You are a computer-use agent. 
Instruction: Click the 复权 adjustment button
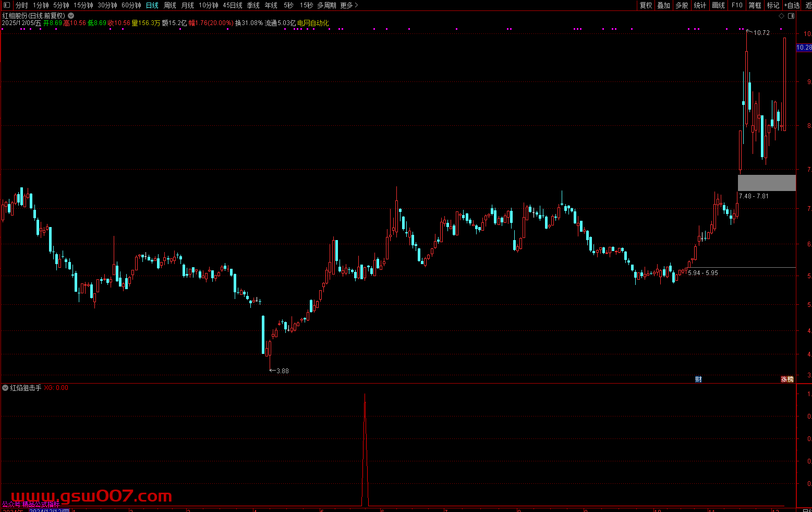[x=646, y=5]
